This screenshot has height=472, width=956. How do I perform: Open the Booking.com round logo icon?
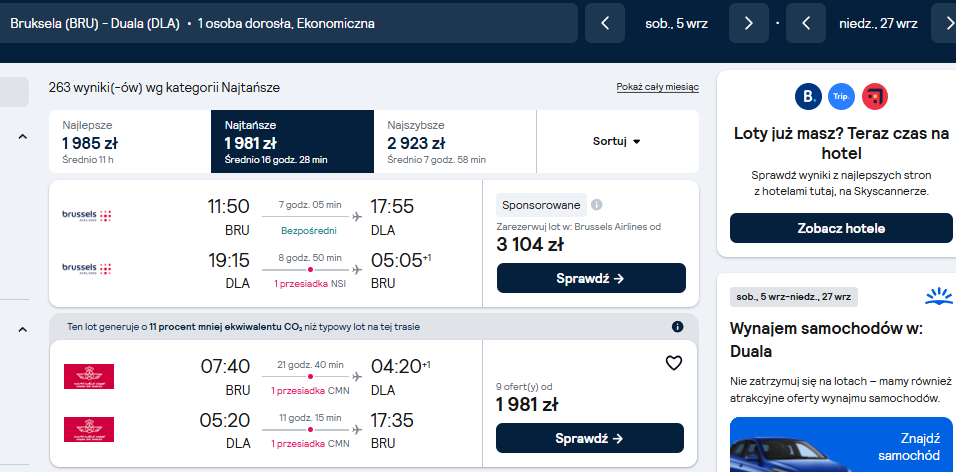tap(808, 96)
